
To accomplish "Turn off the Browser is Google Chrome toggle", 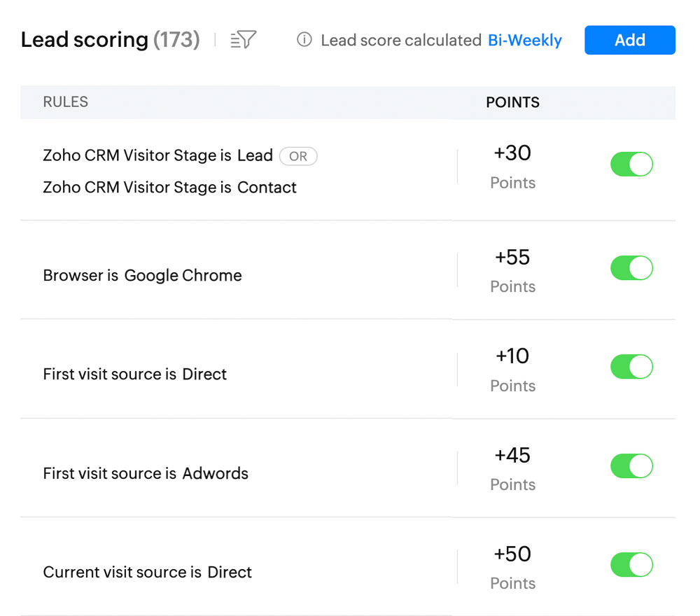I will point(631,268).
